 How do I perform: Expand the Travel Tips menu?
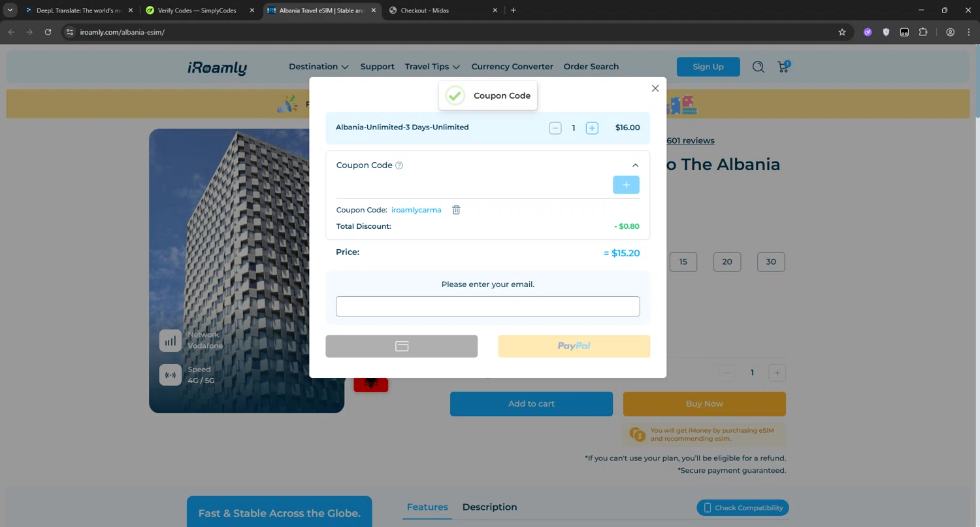pyautogui.click(x=433, y=67)
